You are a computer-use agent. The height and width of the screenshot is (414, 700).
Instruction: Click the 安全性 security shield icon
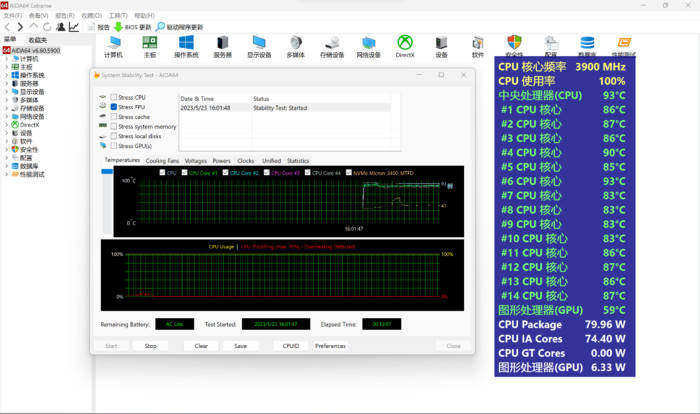515,42
